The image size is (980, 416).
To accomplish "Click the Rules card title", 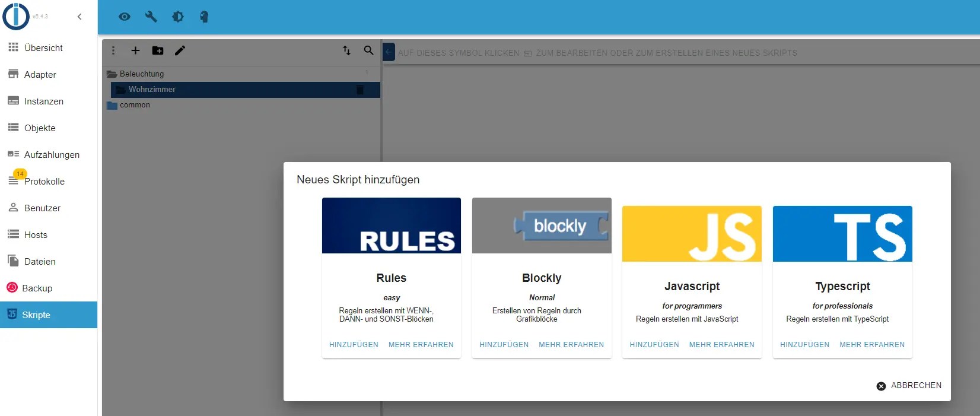I will (x=392, y=278).
